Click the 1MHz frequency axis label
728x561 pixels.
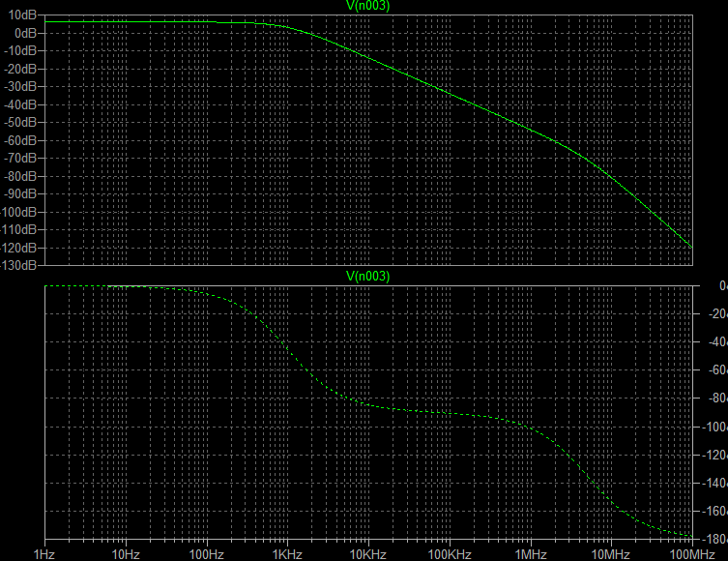[x=530, y=553]
